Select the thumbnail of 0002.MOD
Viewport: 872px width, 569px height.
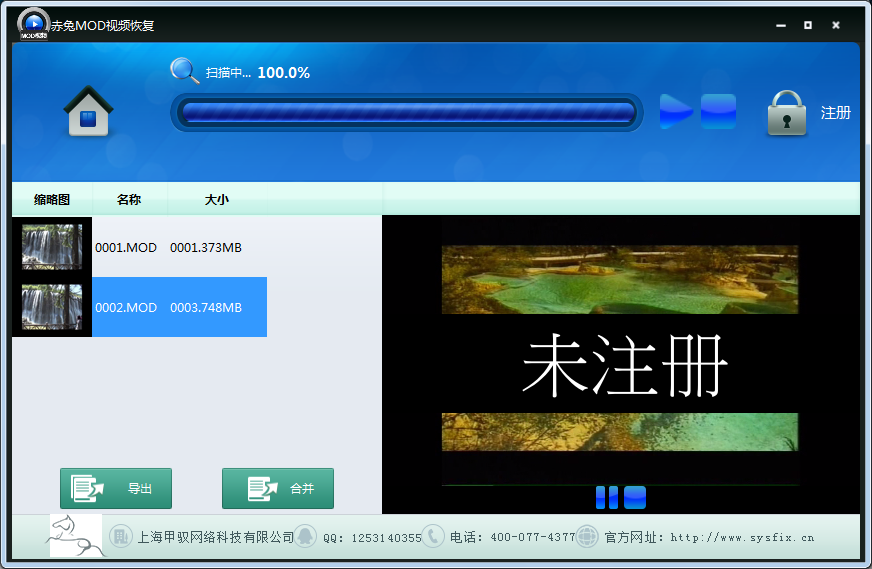pyautogui.click(x=52, y=307)
